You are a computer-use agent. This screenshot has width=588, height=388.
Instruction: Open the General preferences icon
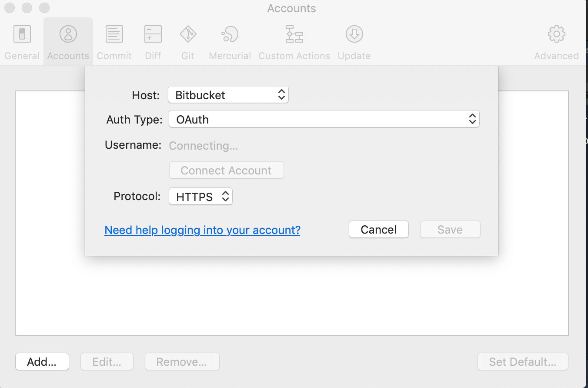22,34
